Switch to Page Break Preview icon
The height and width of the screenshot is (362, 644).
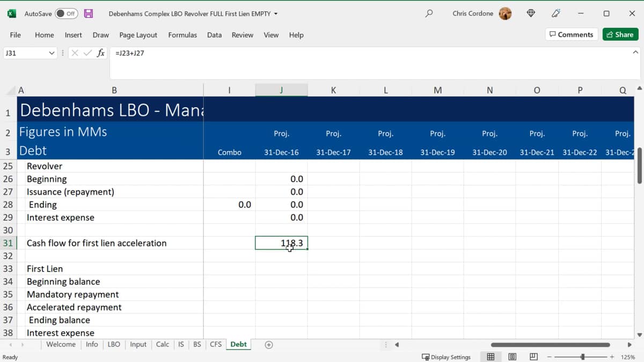[533, 357]
